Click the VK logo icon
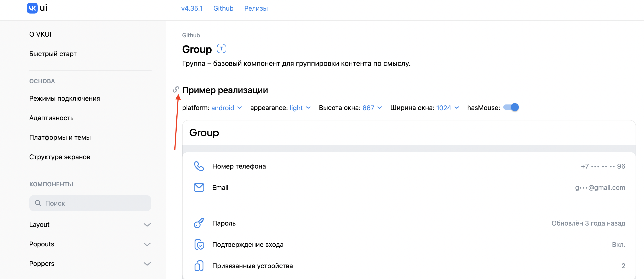Viewport: 644px width, 279px height. 32,8
